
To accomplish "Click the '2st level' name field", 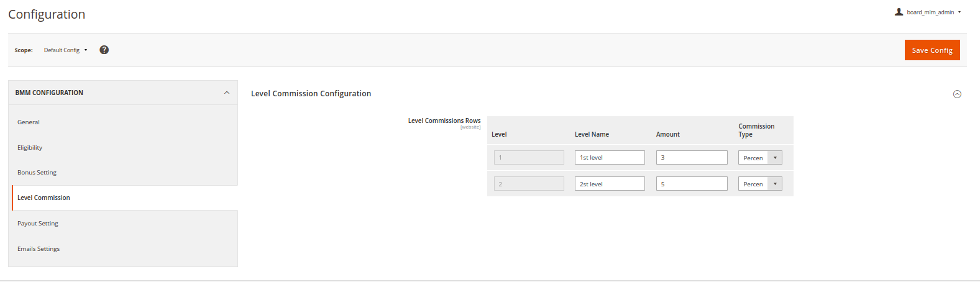I will pyautogui.click(x=609, y=184).
